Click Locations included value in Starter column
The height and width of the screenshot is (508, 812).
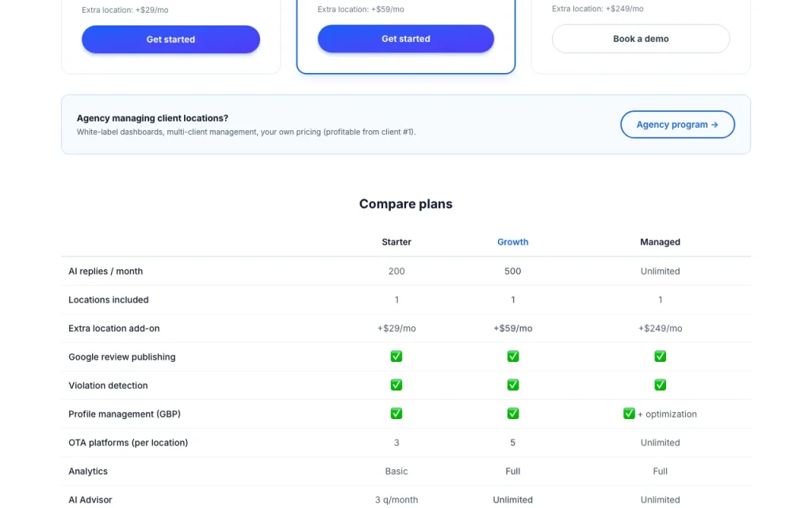396,299
